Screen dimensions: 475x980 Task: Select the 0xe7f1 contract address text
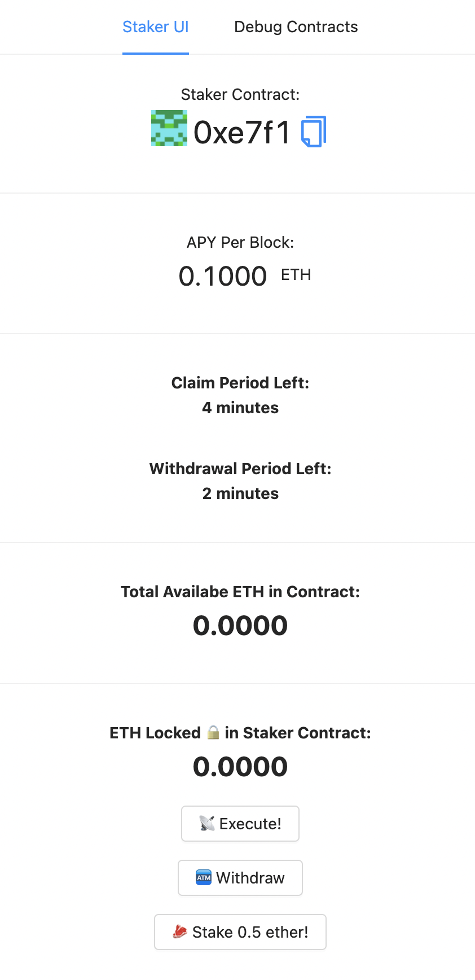click(241, 133)
